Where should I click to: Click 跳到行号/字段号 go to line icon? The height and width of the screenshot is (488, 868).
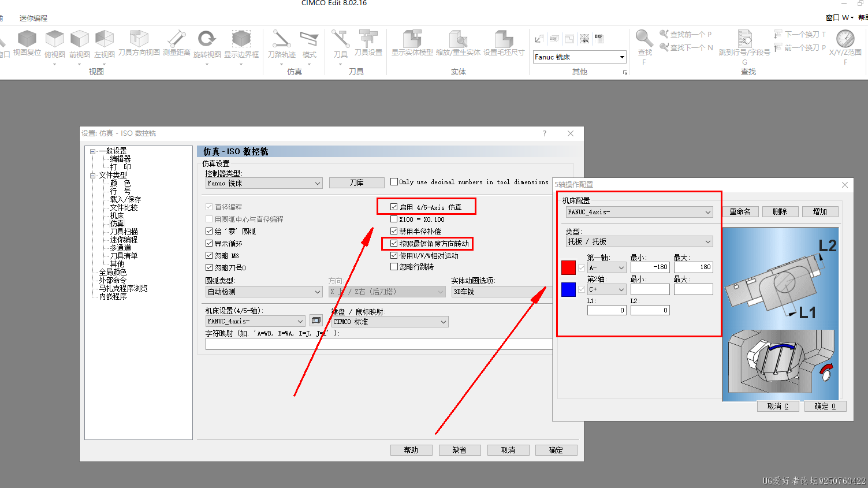pos(745,39)
